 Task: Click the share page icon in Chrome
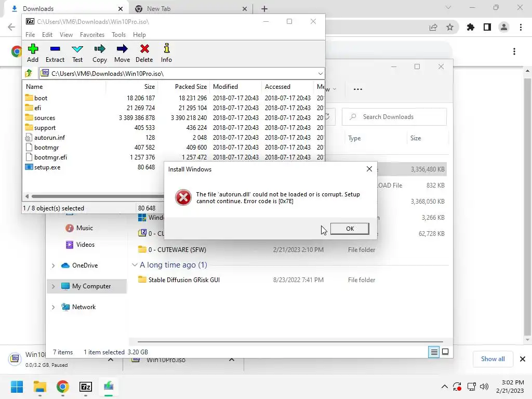click(433, 27)
